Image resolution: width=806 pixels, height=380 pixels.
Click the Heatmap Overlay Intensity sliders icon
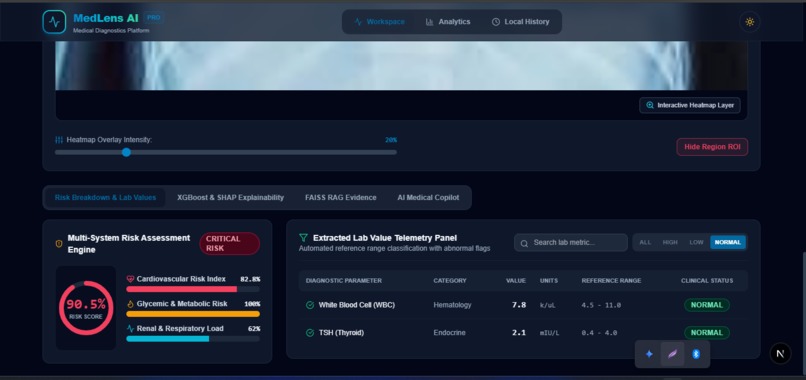coord(59,140)
